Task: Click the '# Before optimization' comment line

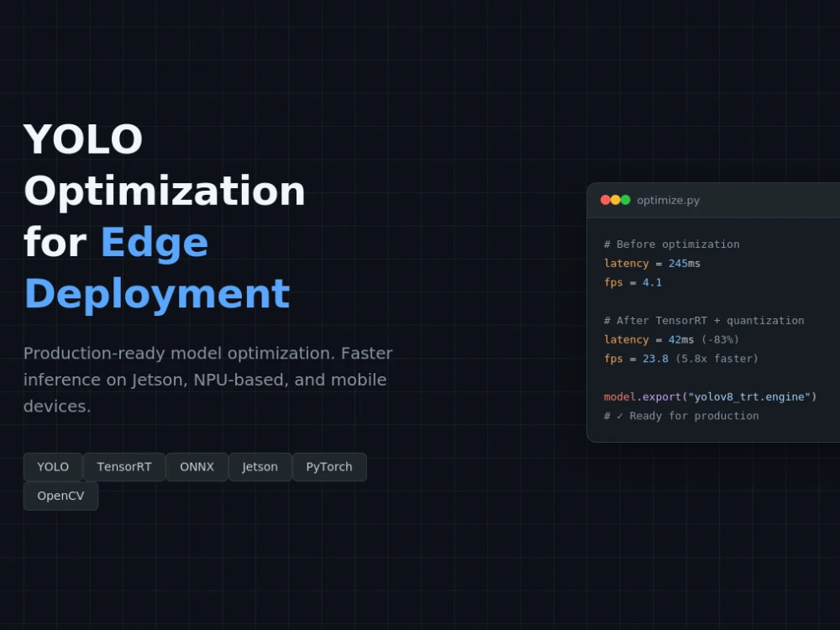Action: coord(672,244)
